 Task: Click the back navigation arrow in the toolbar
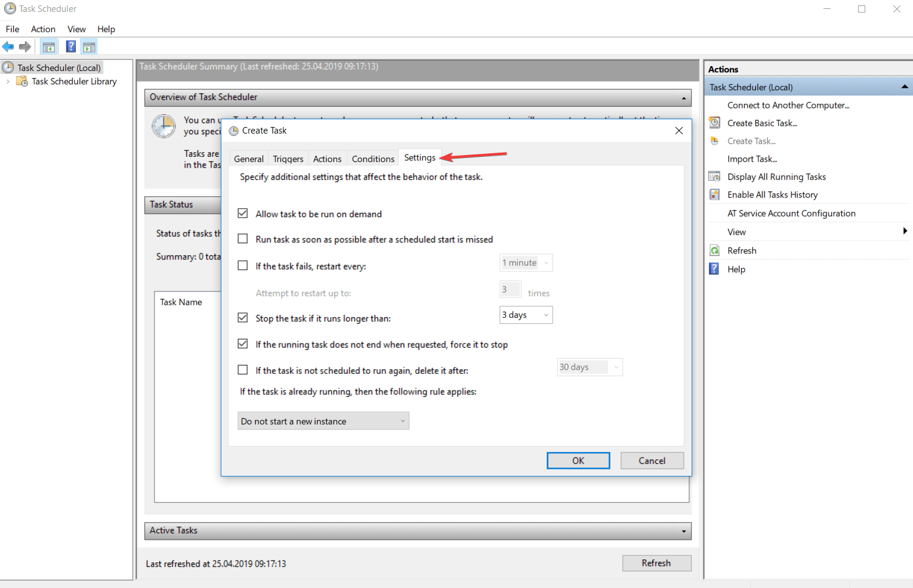point(8,47)
